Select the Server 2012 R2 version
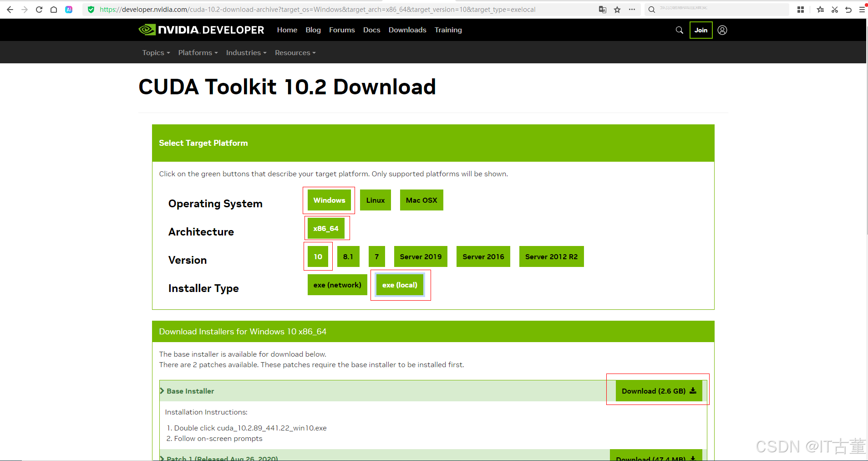 pos(552,257)
